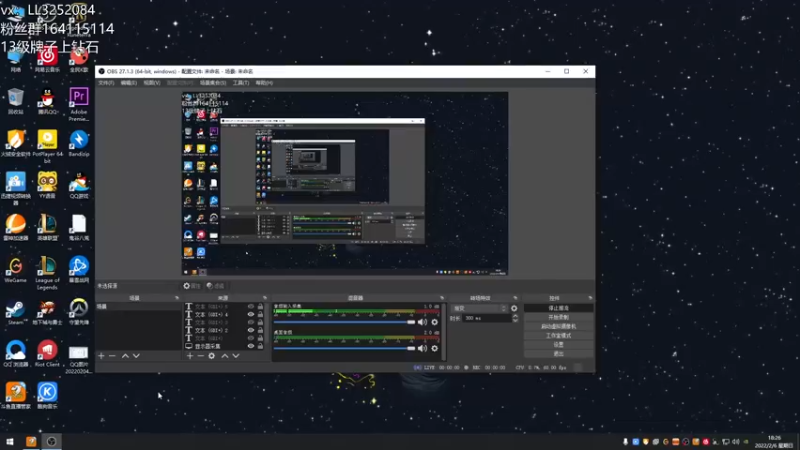Screen dimensions: 800x450
Task: Select the Riot Client desktop icon
Action: click(47, 354)
